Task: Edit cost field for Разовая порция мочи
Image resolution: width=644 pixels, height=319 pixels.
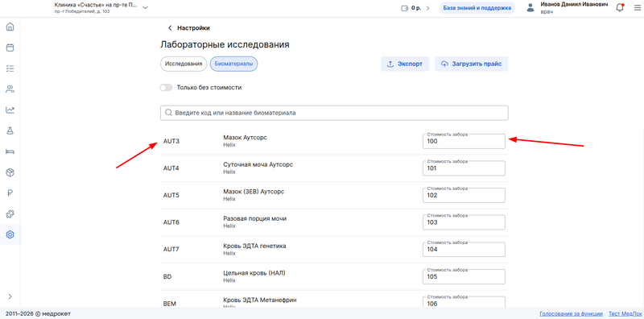Action: coord(464,222)
